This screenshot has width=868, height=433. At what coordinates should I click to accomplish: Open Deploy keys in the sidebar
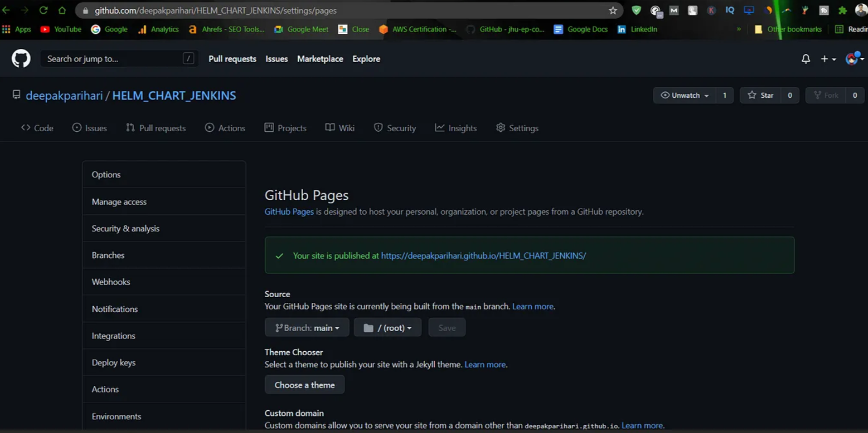(164, 363)
